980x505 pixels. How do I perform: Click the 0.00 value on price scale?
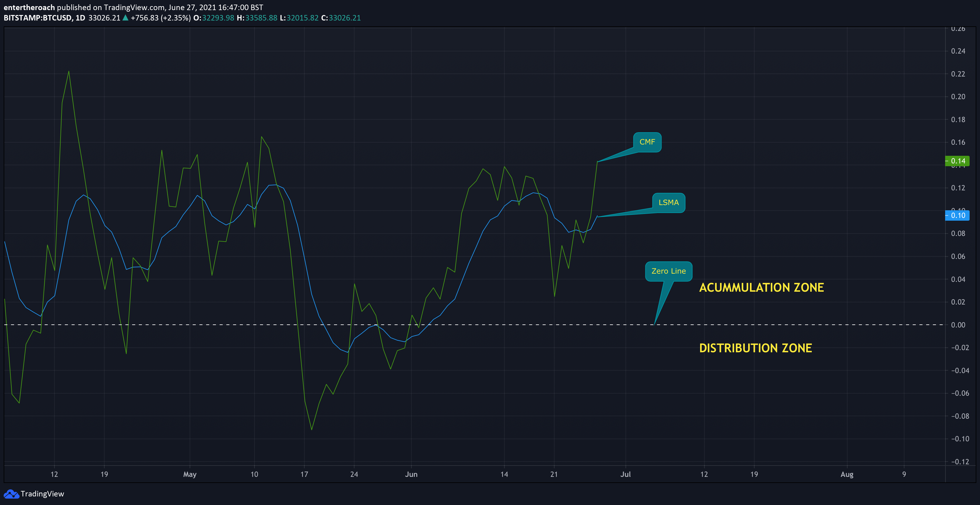point(958,325)
